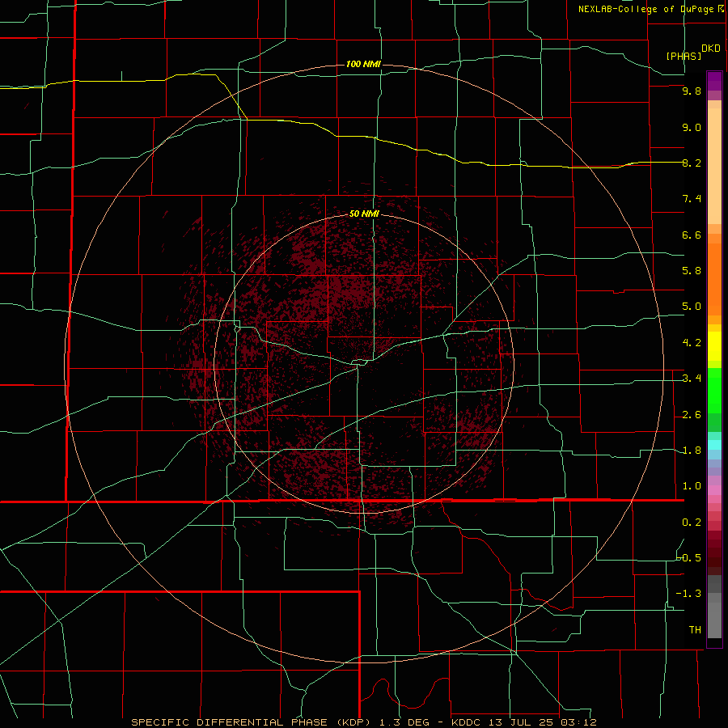The width and height of the screenshot is (728, 728).
Task: Click the 100 NMI range ring label
Action: 363,64
